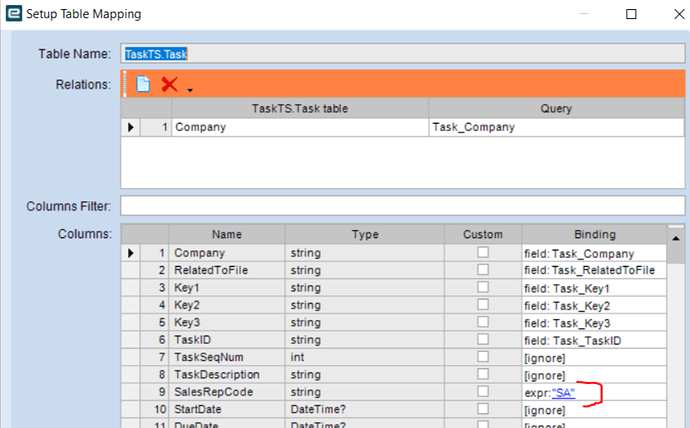Image resolution: width=690 pixels, height=428 pixels.
Task: Toggle Custom checkbox for StartDate
Action: [x=483, y=409]
